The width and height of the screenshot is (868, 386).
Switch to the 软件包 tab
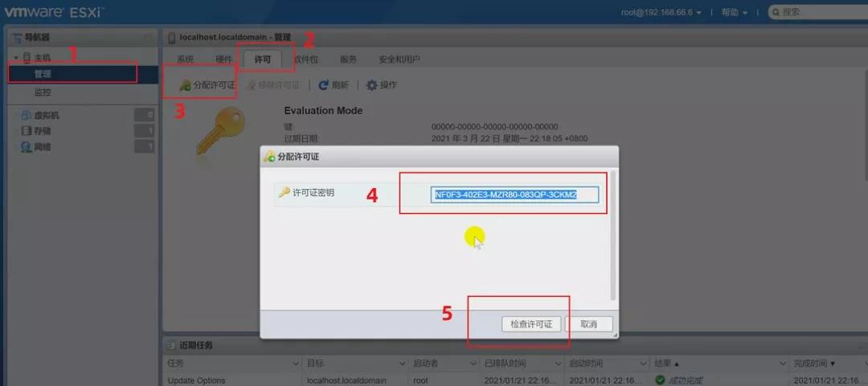(x=305, y=60)
